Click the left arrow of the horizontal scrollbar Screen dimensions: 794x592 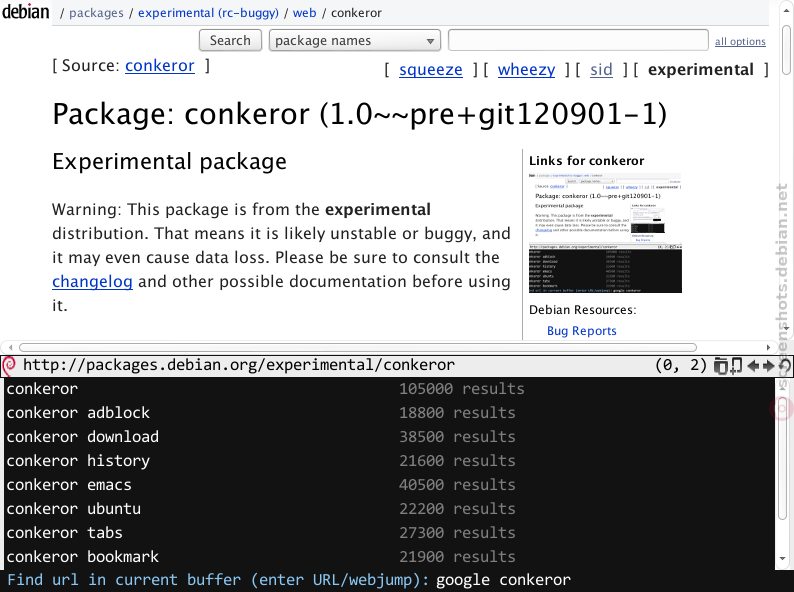point(10,347)
